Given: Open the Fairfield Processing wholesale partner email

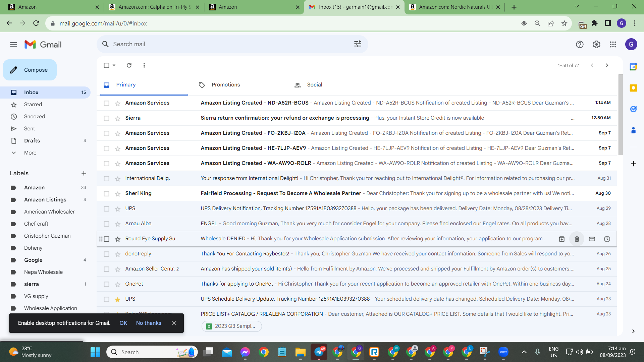Looking at the screenshot, I should click(x=357, y=193).
